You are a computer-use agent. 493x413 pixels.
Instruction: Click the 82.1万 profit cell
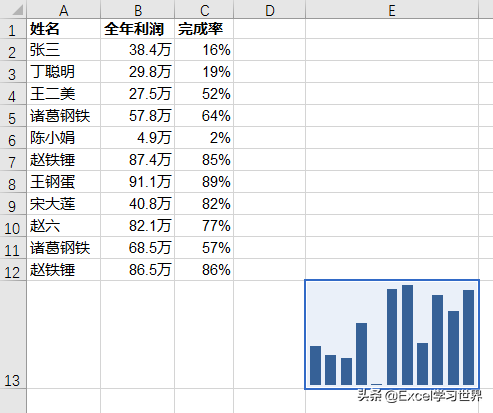[137, 226]
